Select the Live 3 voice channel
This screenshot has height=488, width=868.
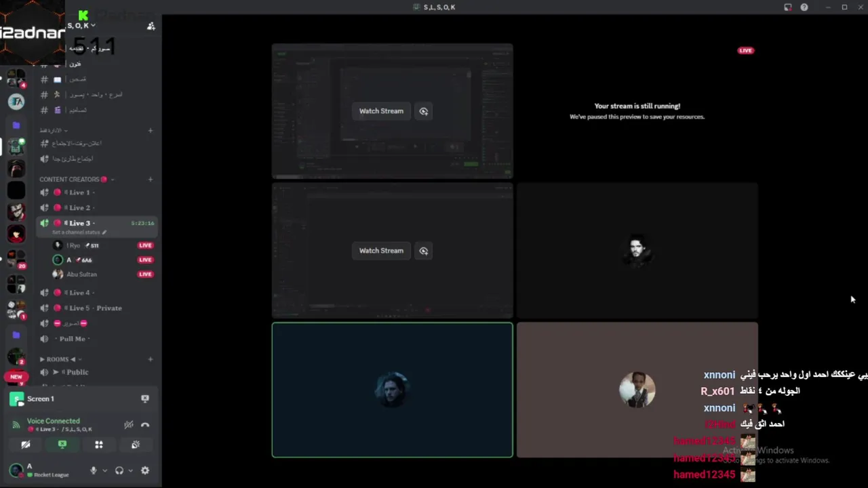97,223
